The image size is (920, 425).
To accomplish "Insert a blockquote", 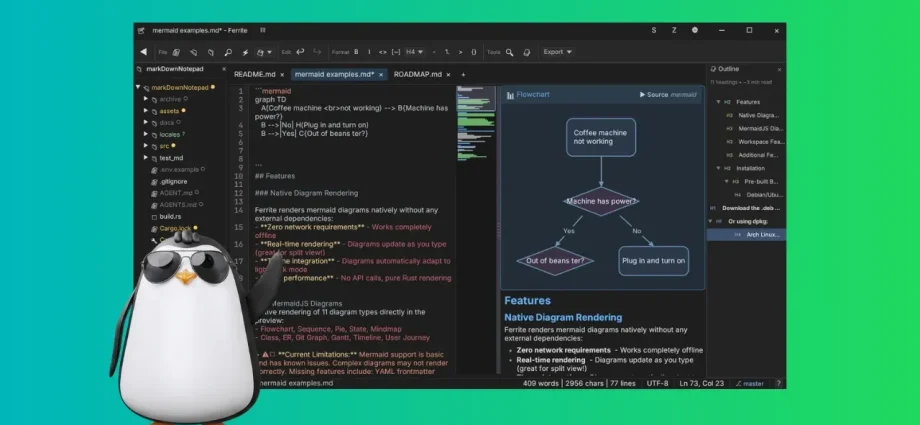I will (x=460, y=52).
